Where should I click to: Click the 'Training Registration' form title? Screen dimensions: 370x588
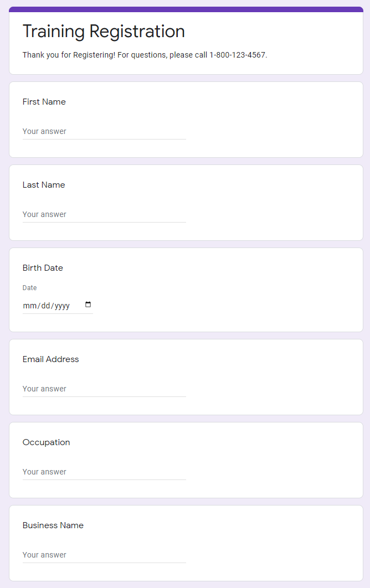click(104, 32)
